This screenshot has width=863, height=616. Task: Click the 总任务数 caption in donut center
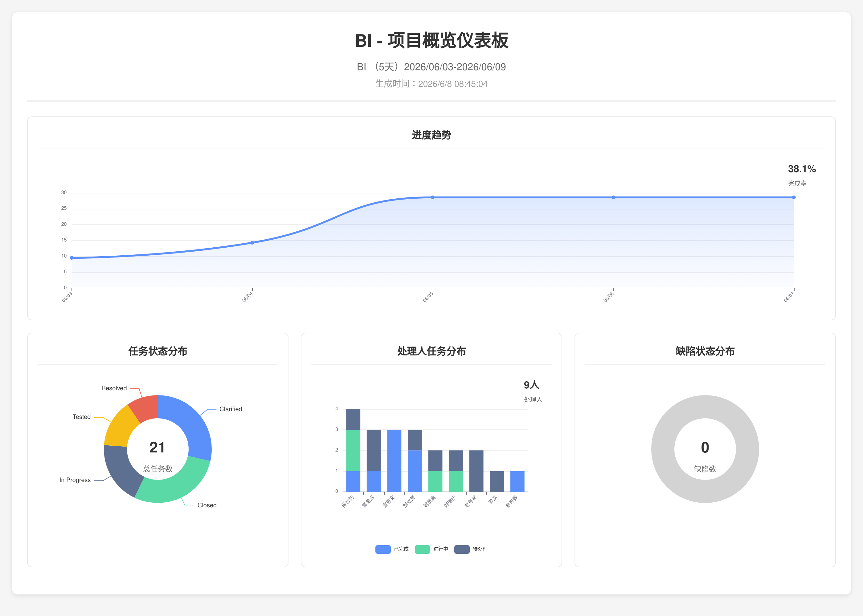click(x=158, y=469)
